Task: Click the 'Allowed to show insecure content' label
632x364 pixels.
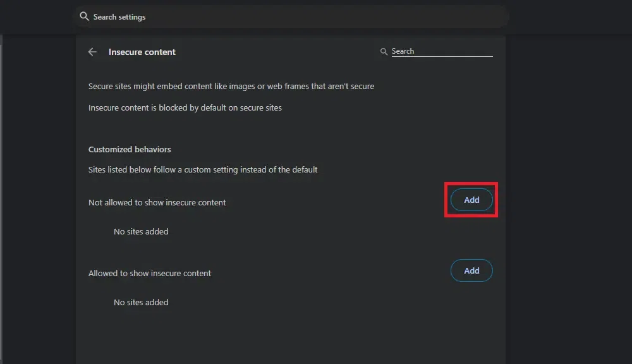Action: pos(150,274)
